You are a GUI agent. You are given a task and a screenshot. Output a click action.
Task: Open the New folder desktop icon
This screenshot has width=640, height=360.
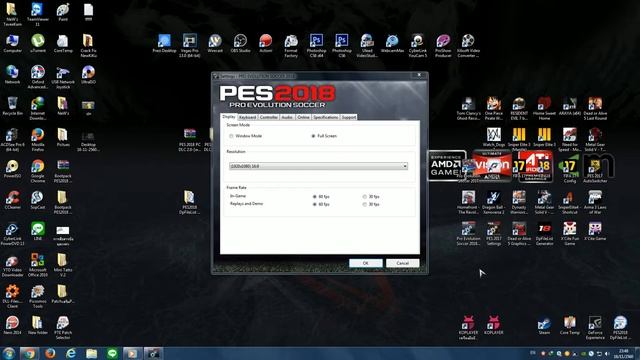[x=38, y=325]
